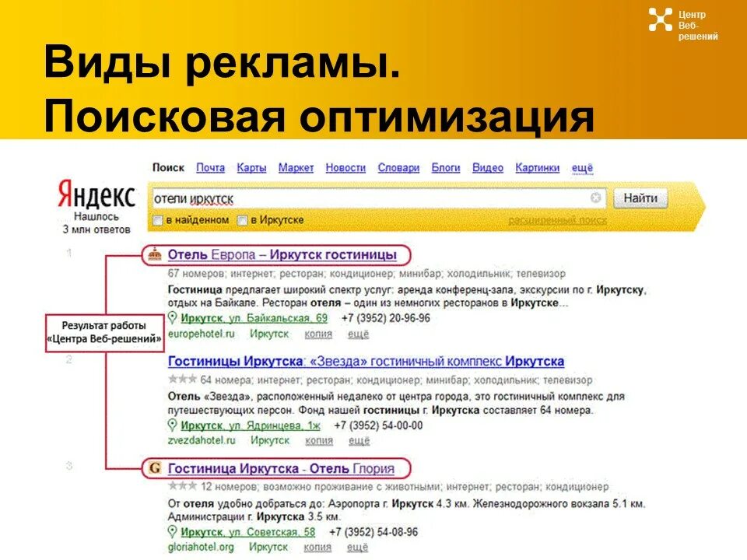Image resolution: width=747 pixels, height=560 pixels.
Task: Click 'Иркутск' region next to zvezdahotel.ru
Action: click(x=270, y=440)
